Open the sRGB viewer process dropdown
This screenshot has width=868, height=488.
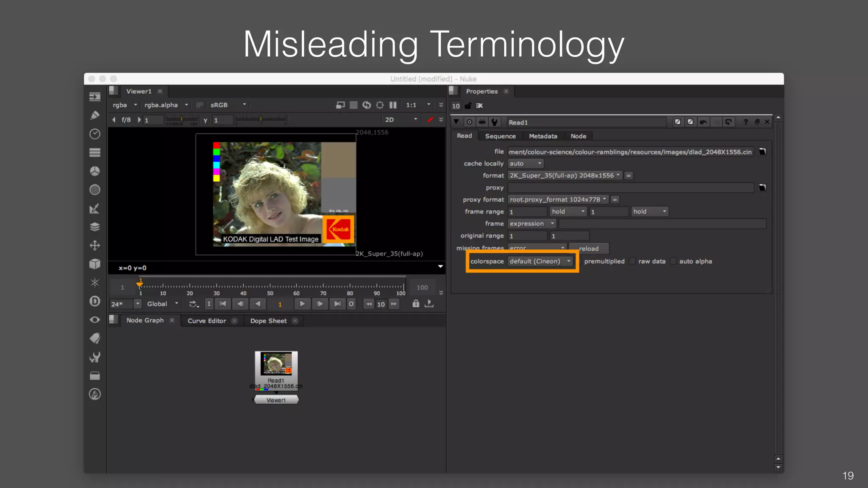tap(228, 105)
